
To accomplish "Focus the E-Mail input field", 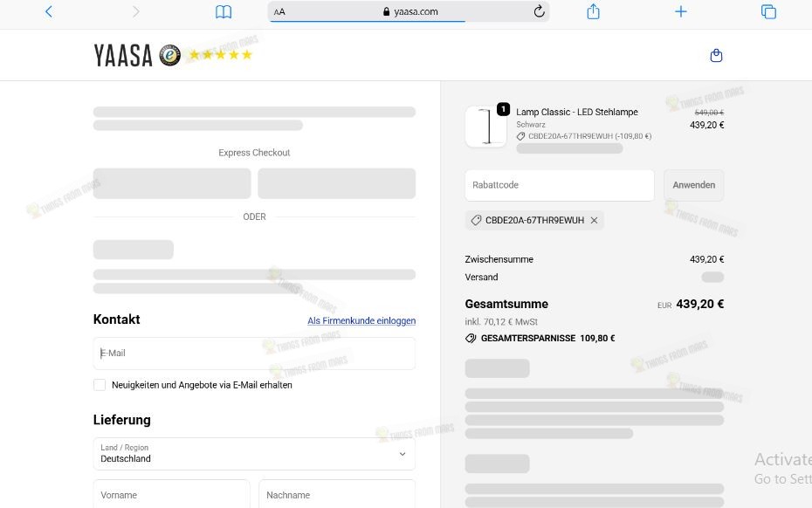I will 254,354.
